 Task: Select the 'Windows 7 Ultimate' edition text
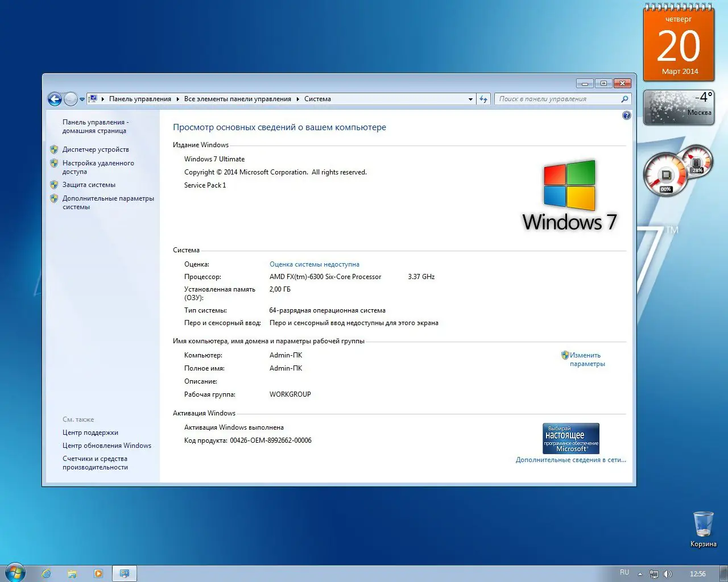[x=214, y=159]
